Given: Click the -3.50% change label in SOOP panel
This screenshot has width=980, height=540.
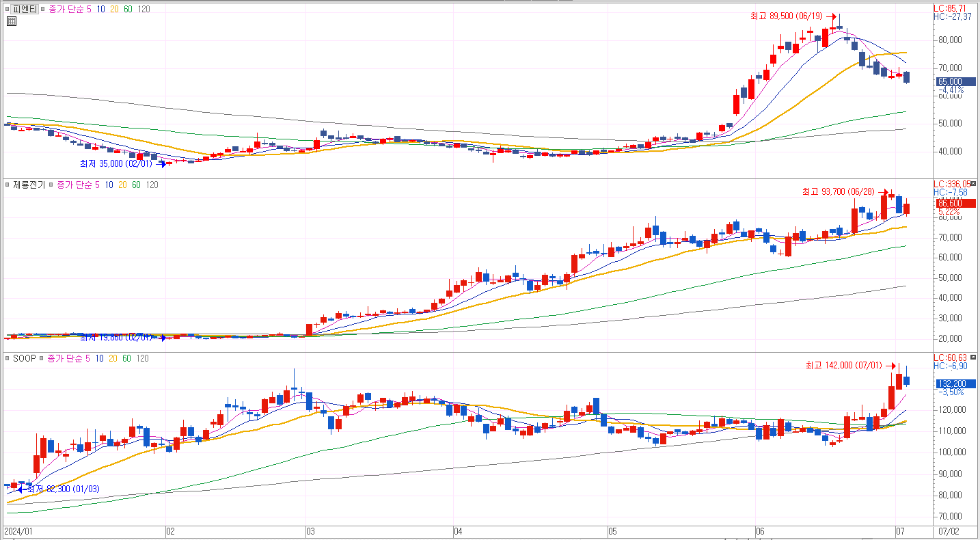Looking at the screenshot, I should click(x=951, y=392).
